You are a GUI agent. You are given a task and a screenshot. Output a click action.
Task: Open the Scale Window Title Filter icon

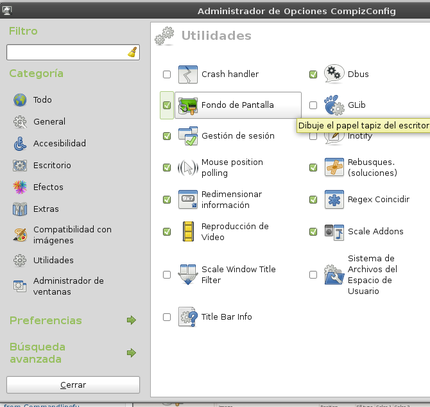pos(188,274)
